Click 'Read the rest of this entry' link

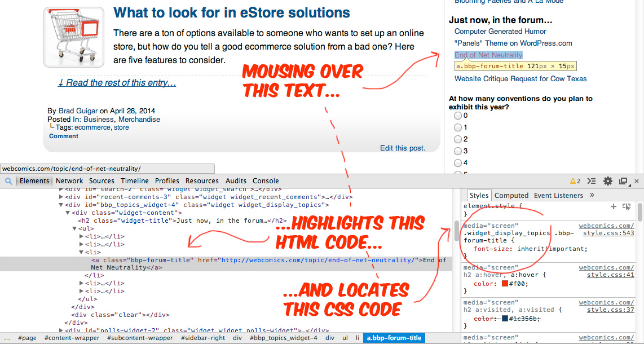coord(117,83)
